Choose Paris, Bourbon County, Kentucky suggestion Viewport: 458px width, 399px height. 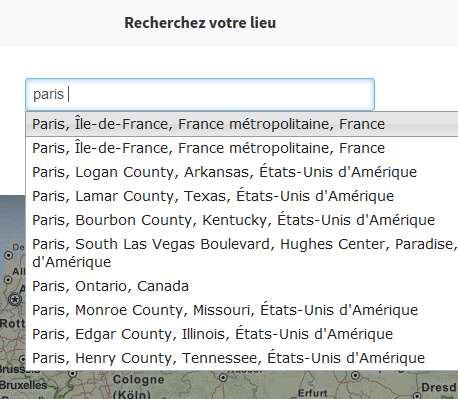tap(242, 220)
